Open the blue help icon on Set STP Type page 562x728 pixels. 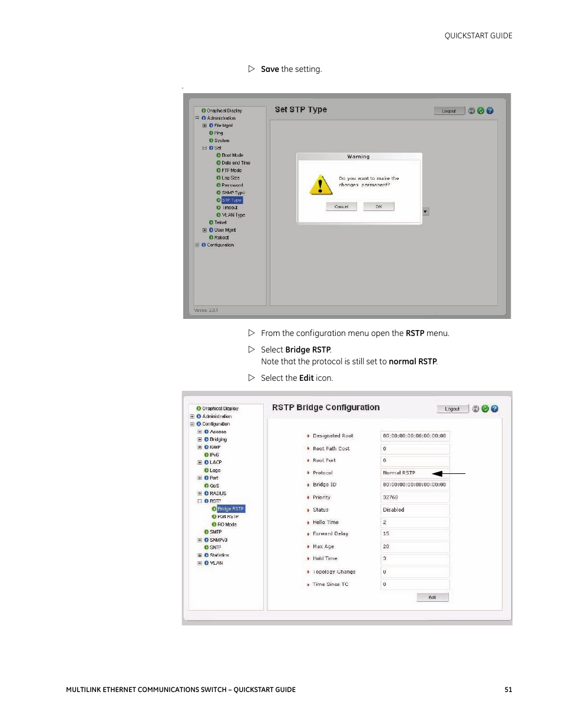tap(490, 111)
